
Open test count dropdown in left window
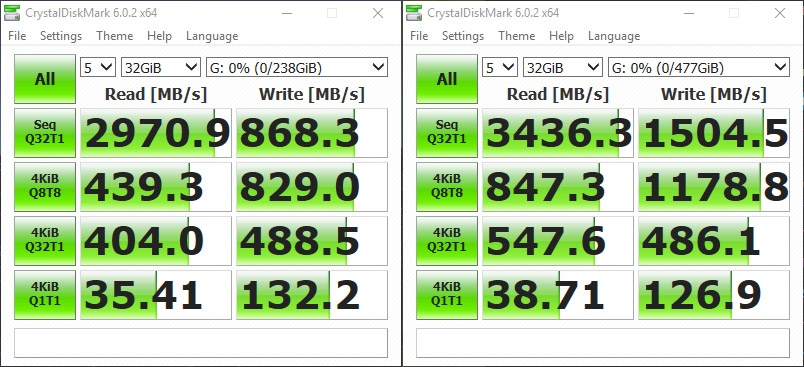point(98,67)
